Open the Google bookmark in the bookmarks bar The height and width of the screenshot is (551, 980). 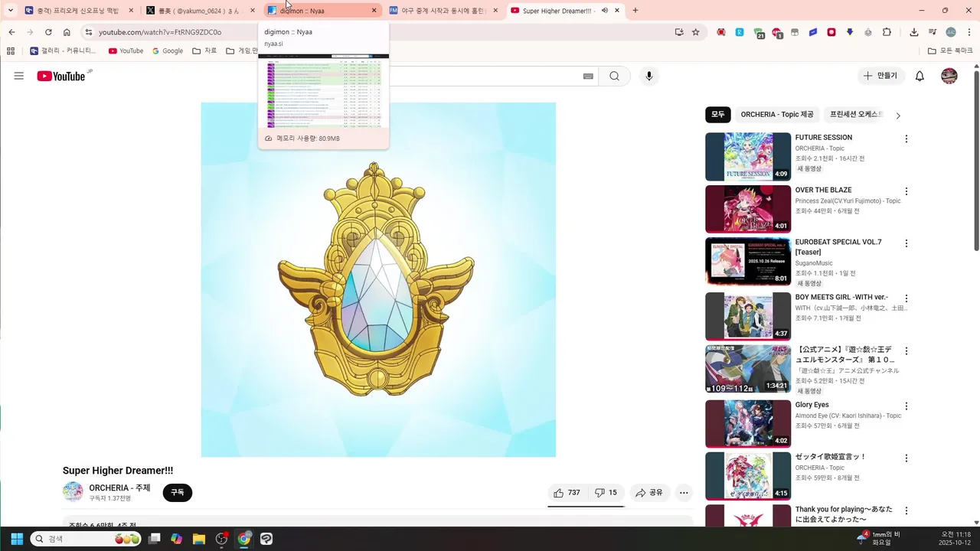(168, 51)
